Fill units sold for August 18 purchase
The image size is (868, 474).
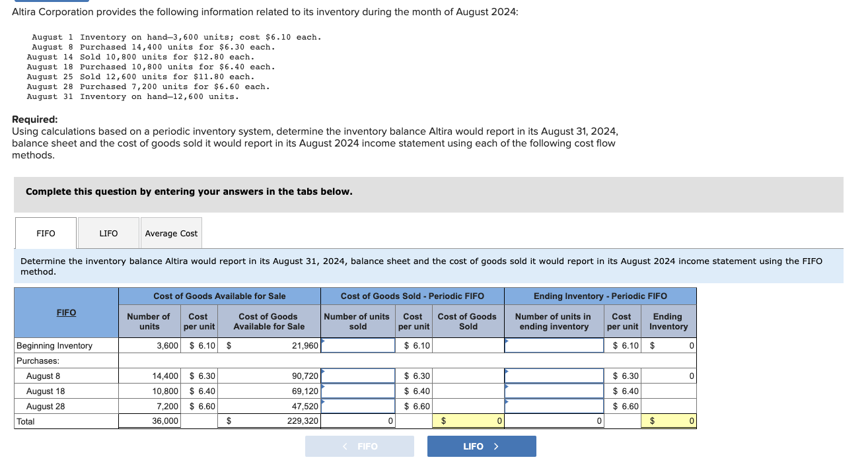click(358, 391)
